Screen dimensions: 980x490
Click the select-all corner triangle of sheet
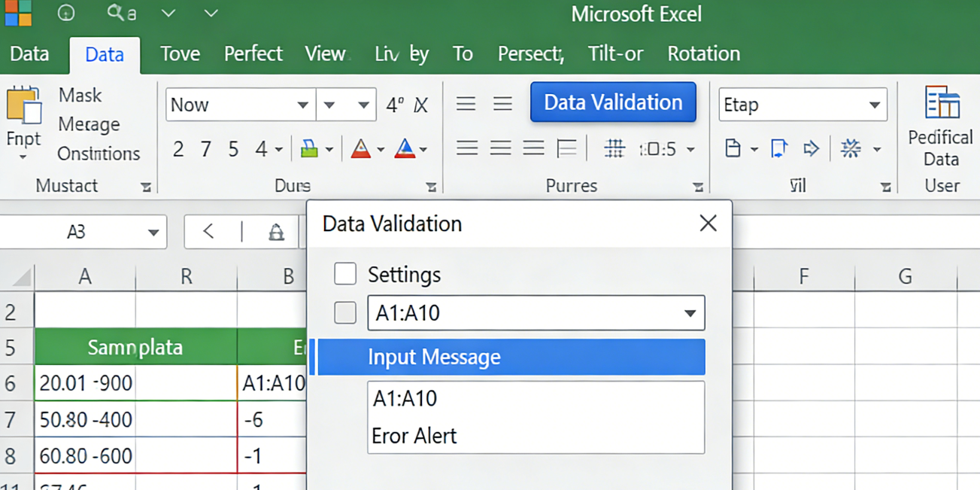22,277
